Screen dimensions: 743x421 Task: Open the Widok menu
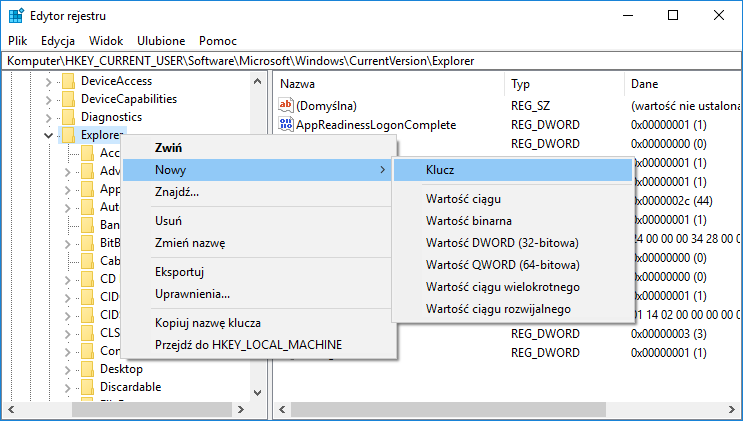(106, 41)
